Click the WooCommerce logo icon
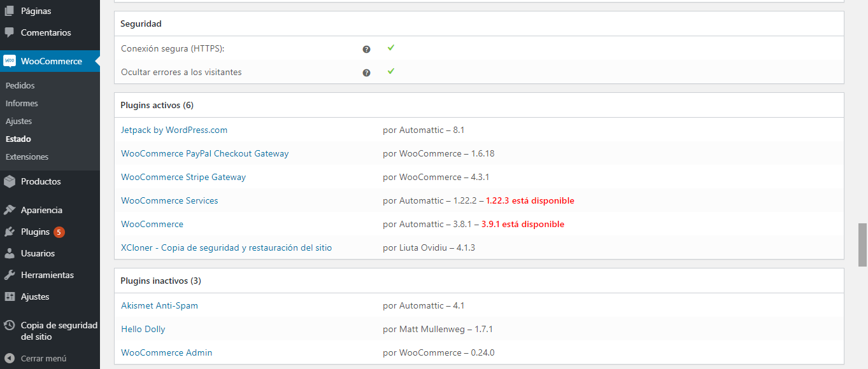This screenshot has height=369, width=868. 10,61
